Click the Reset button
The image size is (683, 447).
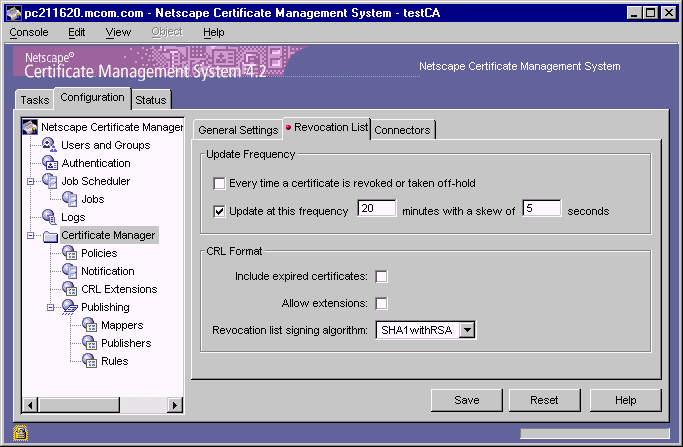coord(544,400)
